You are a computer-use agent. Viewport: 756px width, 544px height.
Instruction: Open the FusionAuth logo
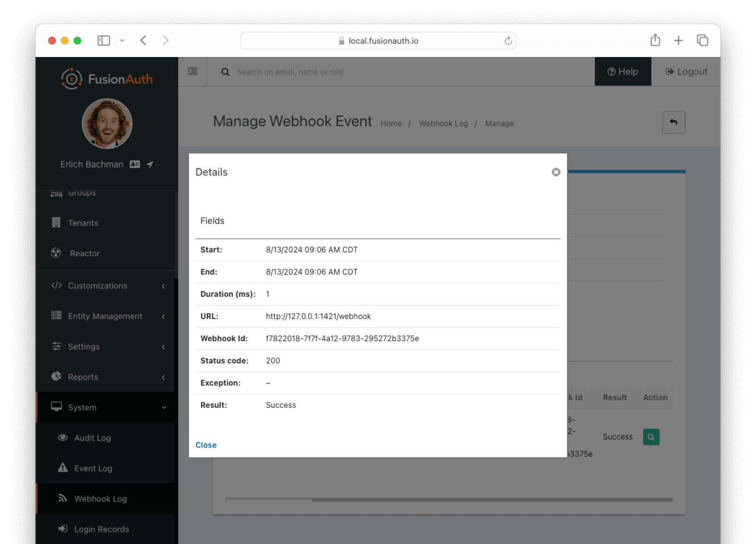click(x=107, y=79)
